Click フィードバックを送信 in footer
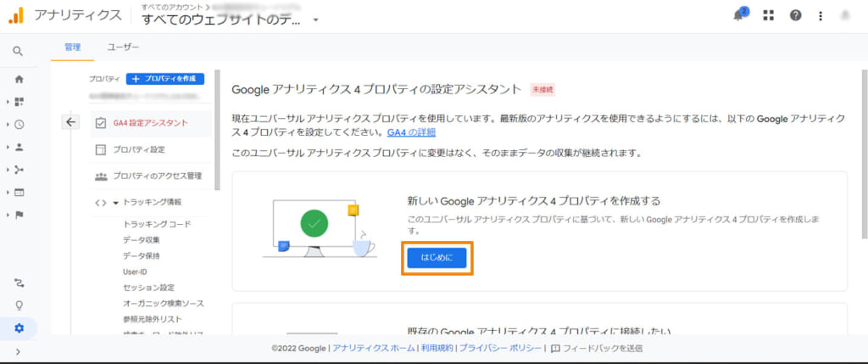The image size is (868, 364). click(x=597, y=349)
